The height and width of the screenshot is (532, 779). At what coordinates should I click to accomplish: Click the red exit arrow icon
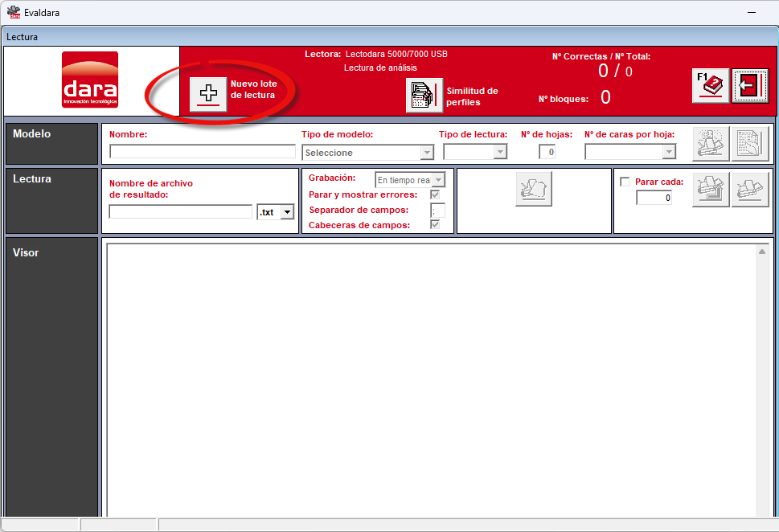click(750, 85)
